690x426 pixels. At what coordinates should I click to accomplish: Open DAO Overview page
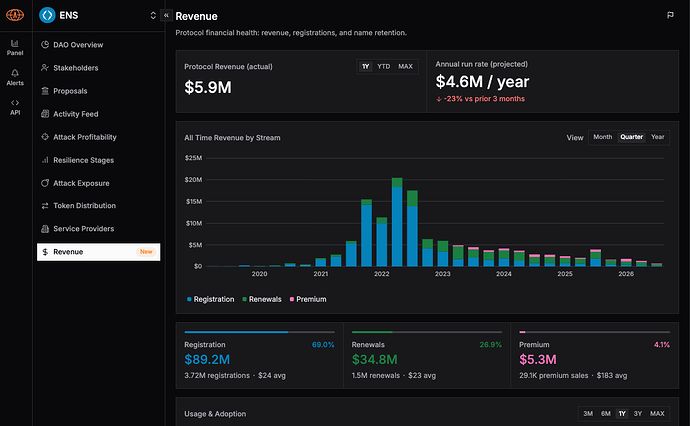tap(99, 45)
